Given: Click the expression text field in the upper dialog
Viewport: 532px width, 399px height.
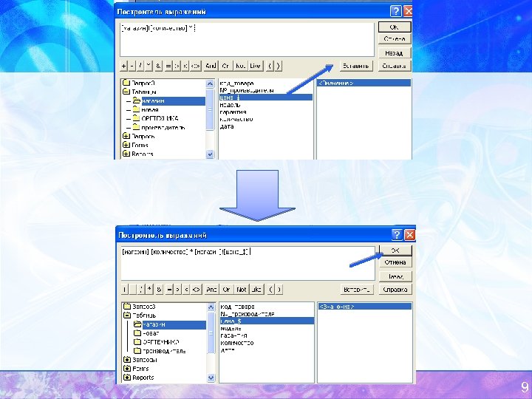Looking at the screenshot, I should pyautogui.click(x=247, y=39).
